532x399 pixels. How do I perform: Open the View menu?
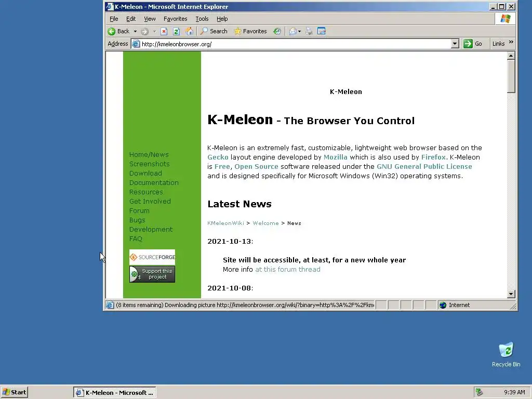point(150,19)
